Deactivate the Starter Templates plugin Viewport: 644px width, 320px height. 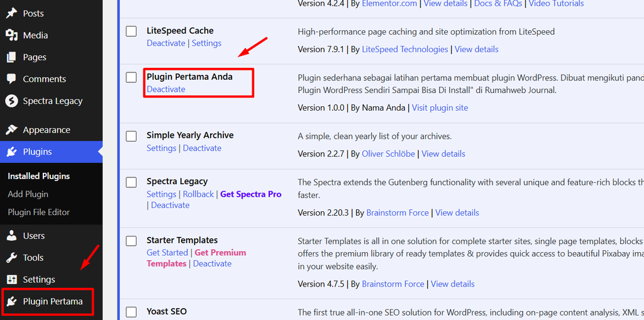pyautogui.click(x=213, y=263)
